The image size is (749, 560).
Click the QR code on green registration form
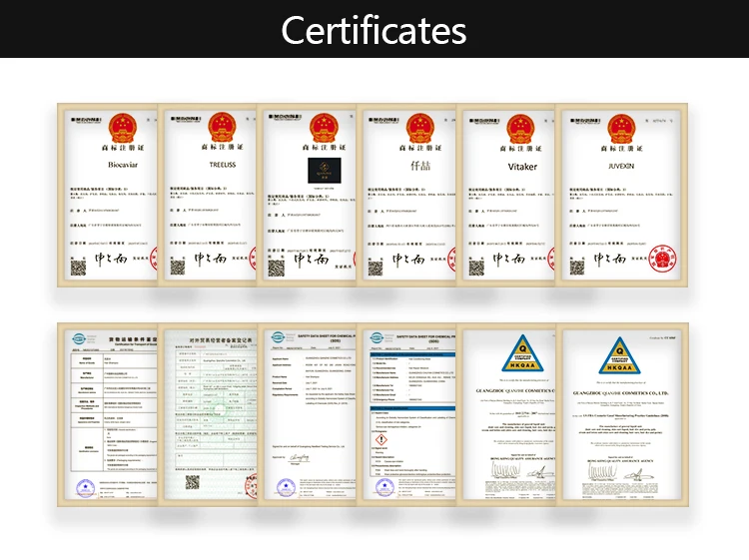click(x=193, y=482)
